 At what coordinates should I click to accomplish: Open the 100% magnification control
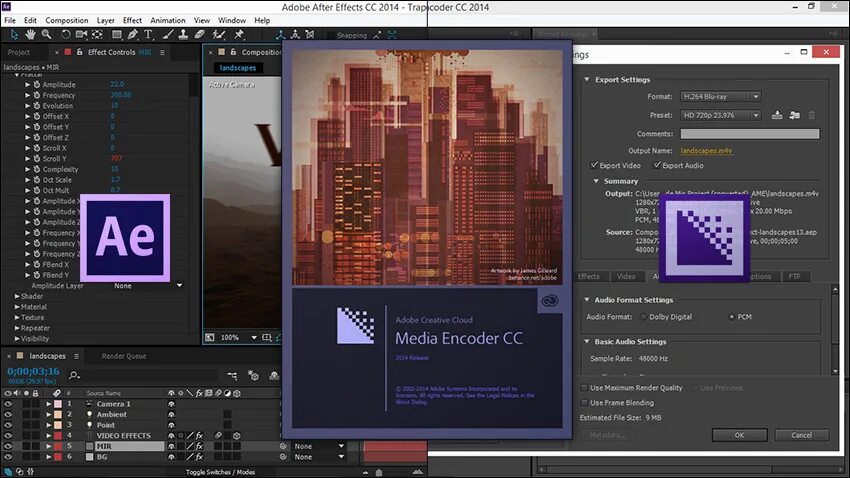click(x=238, y=338)
